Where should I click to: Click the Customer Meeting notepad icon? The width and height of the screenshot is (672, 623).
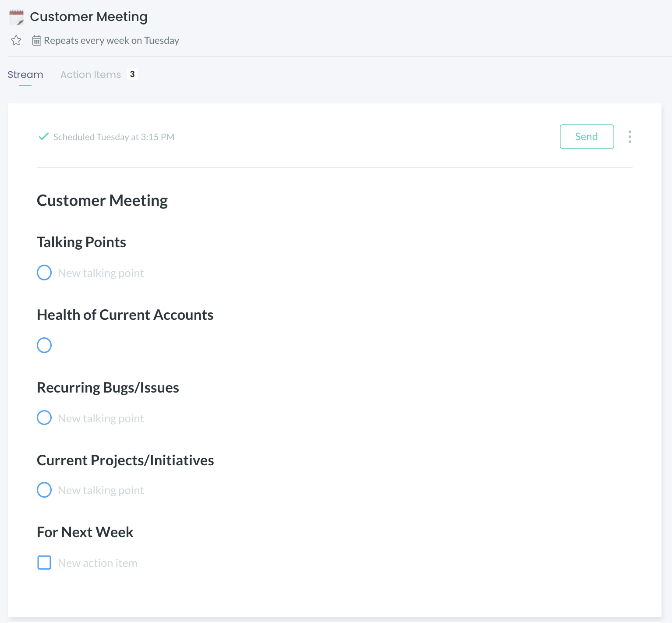[x=17, y=17]
